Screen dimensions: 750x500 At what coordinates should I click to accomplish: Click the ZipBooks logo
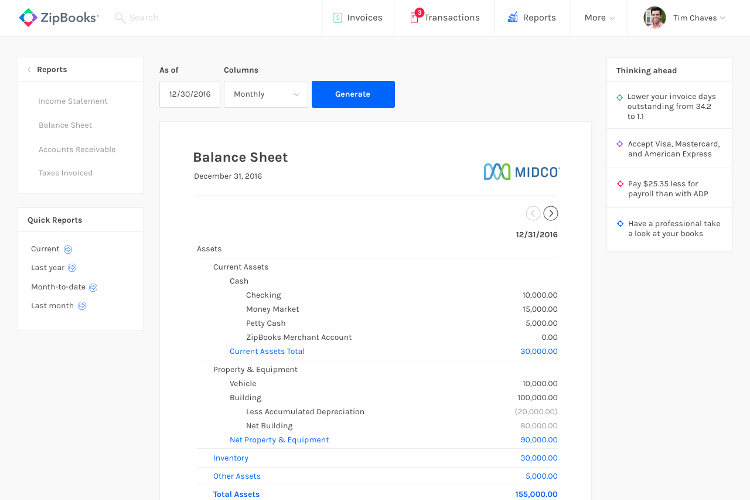tap(58, 18)
